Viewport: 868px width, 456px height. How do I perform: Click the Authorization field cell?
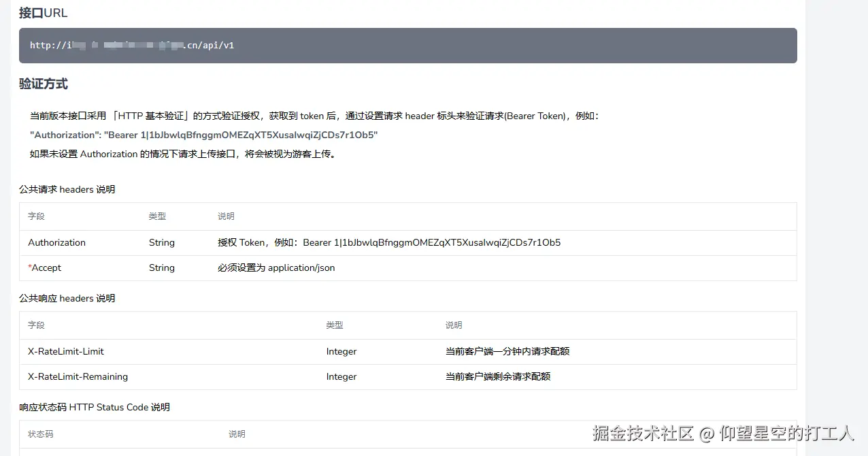[x=57, y=242]
